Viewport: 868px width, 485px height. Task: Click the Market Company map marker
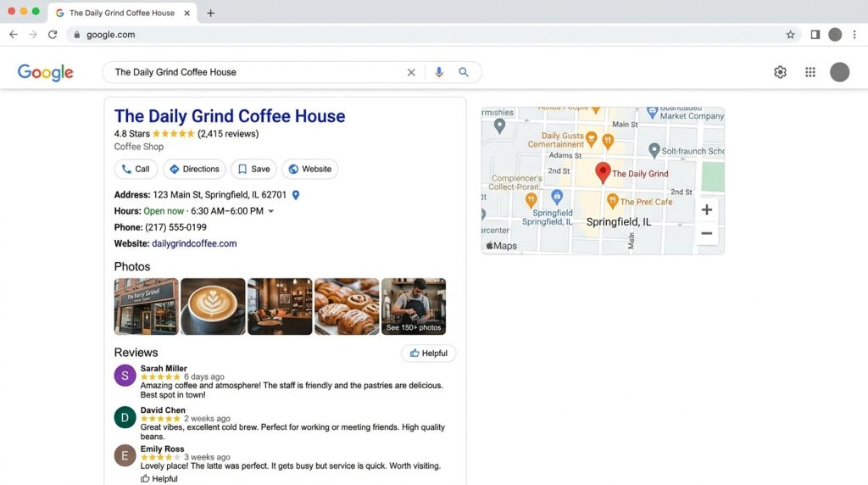tap(652, 113)
